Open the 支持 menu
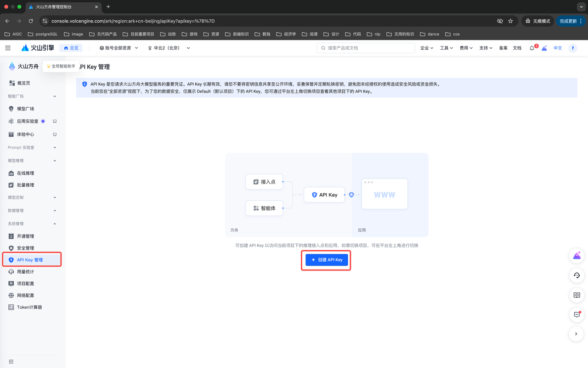 pyautogui.click(x=486, y=48)
